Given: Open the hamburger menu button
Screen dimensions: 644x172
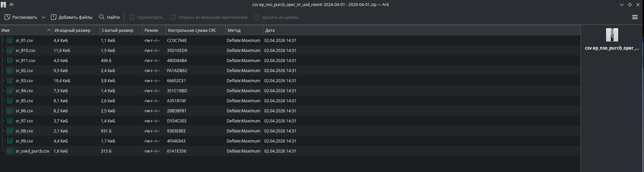Looking at the screenshot, I should (x=635, y=17).
